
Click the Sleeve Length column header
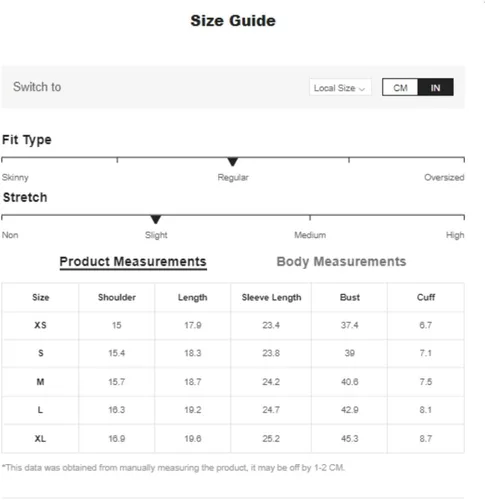(271, 297)
